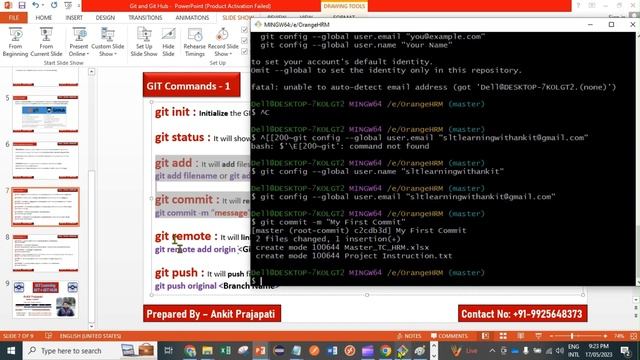Click ENGLISH (UNITED STATES) language indicator
Image resolution: width=640 pixels, height=360 pixels.
90,336
